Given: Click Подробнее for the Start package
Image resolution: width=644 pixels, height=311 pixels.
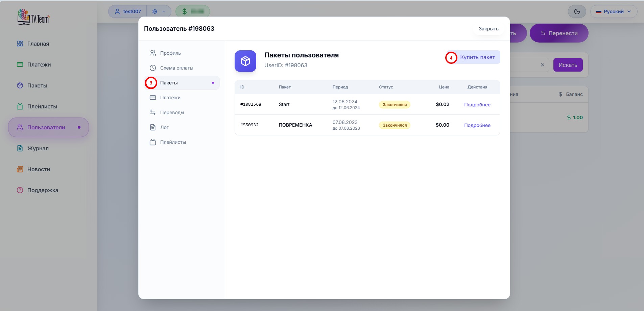Looking at the screenshot, I should [x=477, y=105].
